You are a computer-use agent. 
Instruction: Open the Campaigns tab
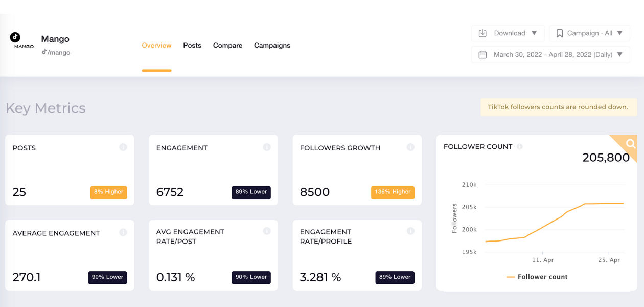(x=272, y=46)
